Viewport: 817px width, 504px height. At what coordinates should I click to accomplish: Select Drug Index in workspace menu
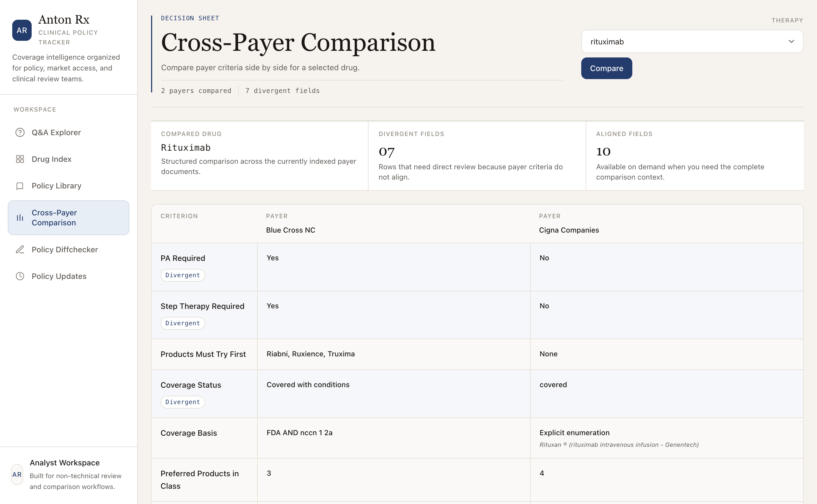point(51,159)
